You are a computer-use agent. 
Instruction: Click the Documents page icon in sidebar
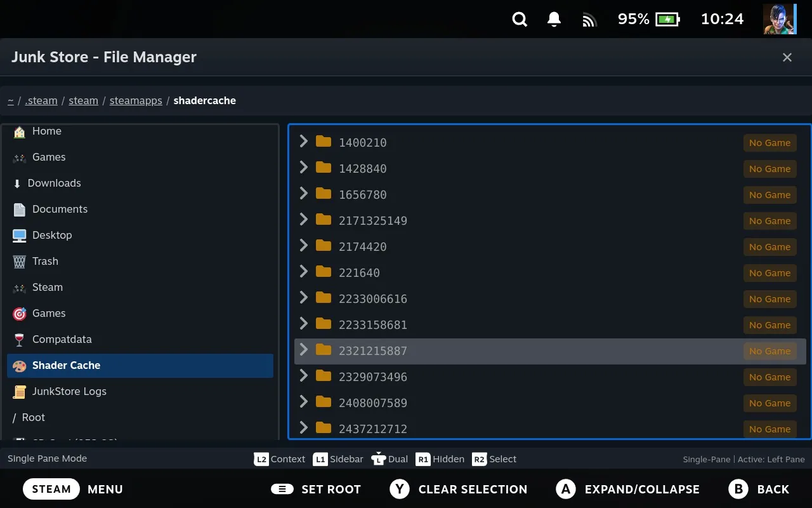tap(20, 210)
